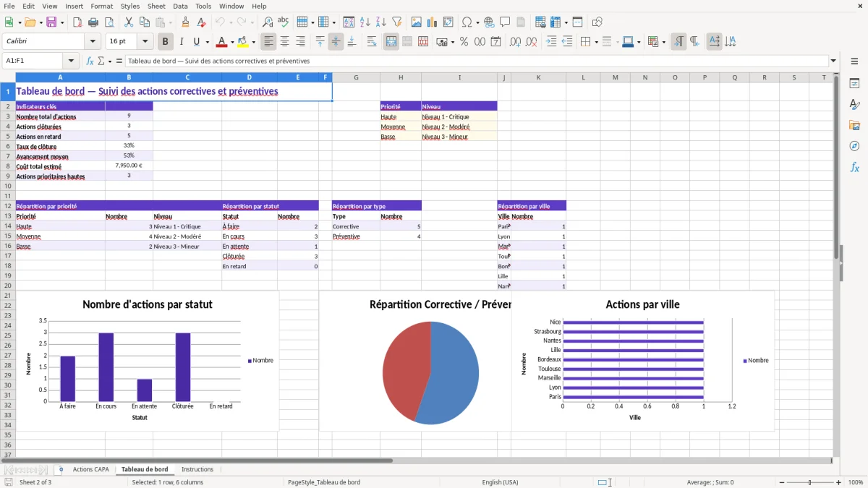This screenshot has width=868, height=488.
Task: Switch to the Actions CAPA sheet tab
Action: coord(90,469)
